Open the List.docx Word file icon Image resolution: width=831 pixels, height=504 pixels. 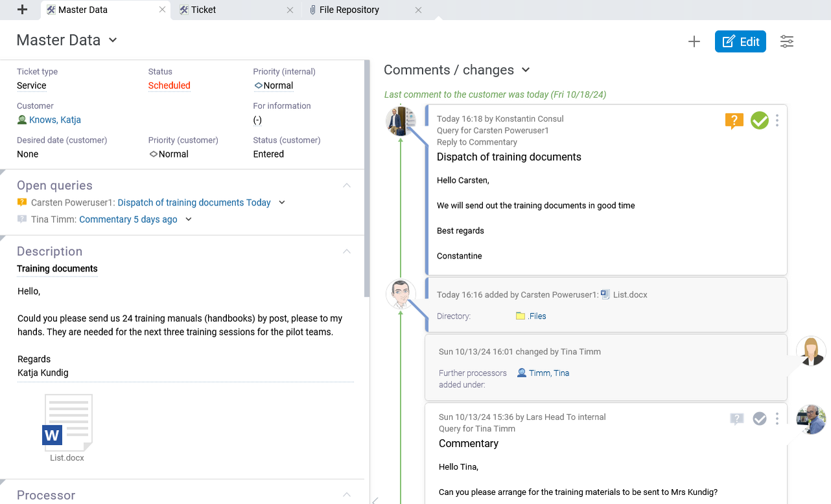click(68, 423)
